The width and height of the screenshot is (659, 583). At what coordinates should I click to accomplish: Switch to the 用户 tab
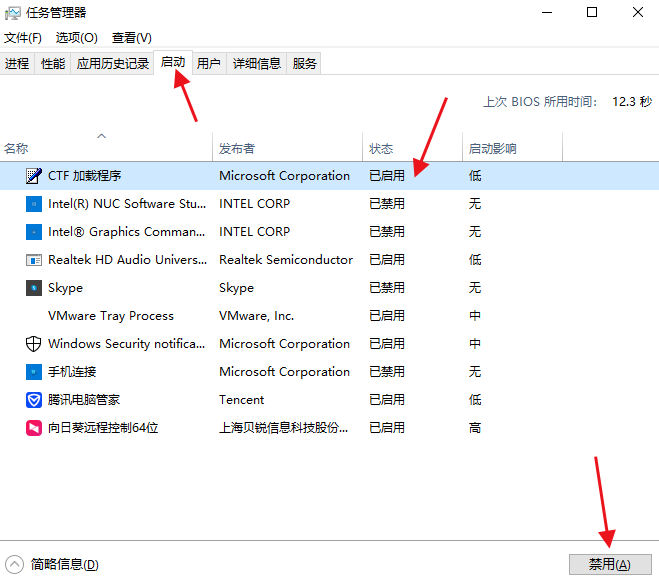click(x=209, y=63)
